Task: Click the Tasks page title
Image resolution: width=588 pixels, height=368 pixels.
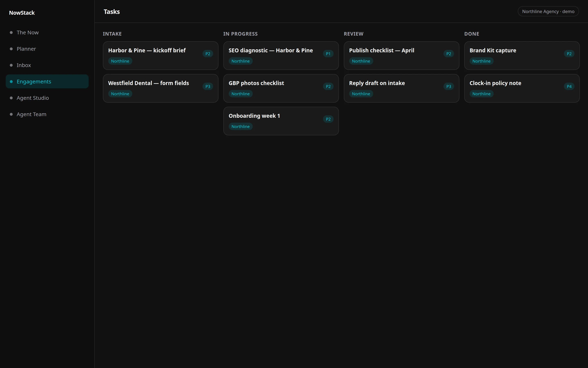Action: tap(112, 12)
